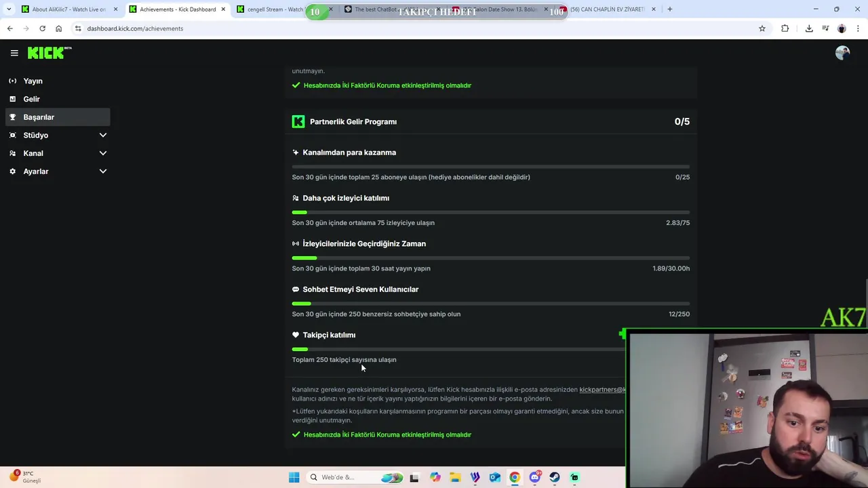
Task: Click the 2.83/75 average viewer value
Action: click(x=677, y=222)
